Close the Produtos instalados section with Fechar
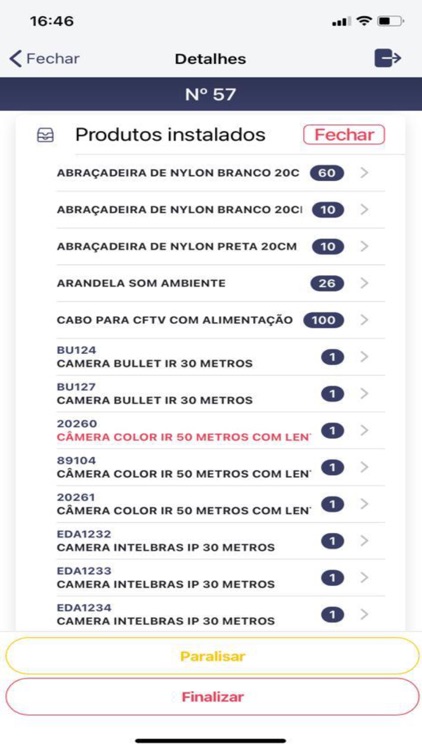 (344, 135)
